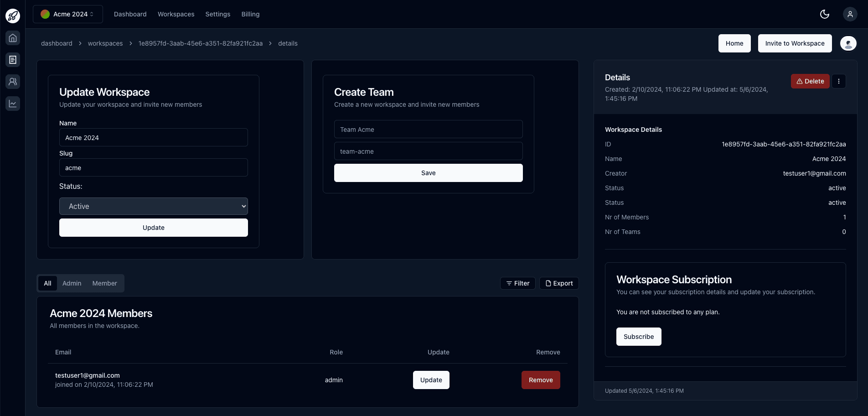This screenshot has height=416, width=868.
Task: Click workspaces breadcrumb link
Action: (105, 43)
